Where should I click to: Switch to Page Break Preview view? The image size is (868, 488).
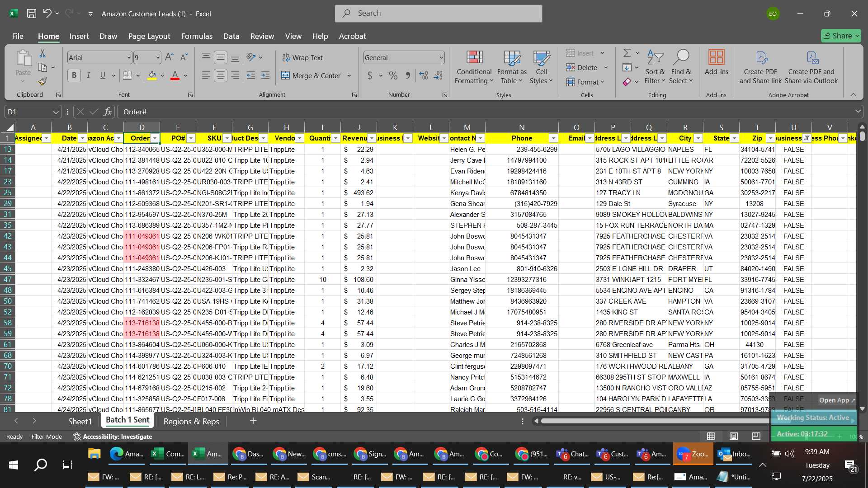pyautogui.click(x=756, y=436)
